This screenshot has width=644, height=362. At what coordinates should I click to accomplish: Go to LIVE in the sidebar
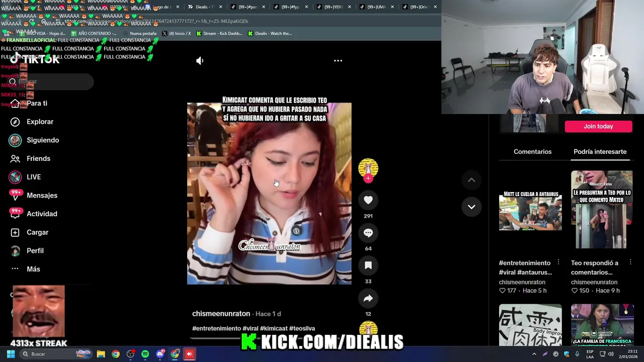click(25, 177)
